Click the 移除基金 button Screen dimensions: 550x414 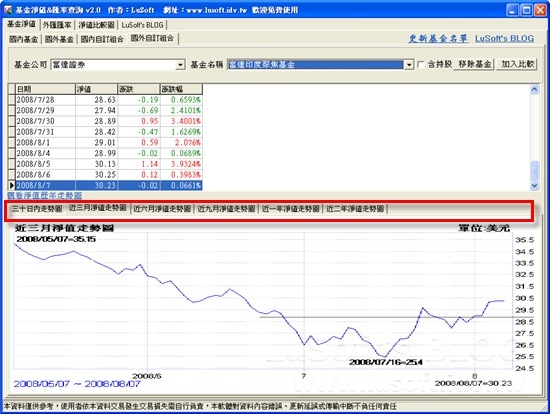474,64
